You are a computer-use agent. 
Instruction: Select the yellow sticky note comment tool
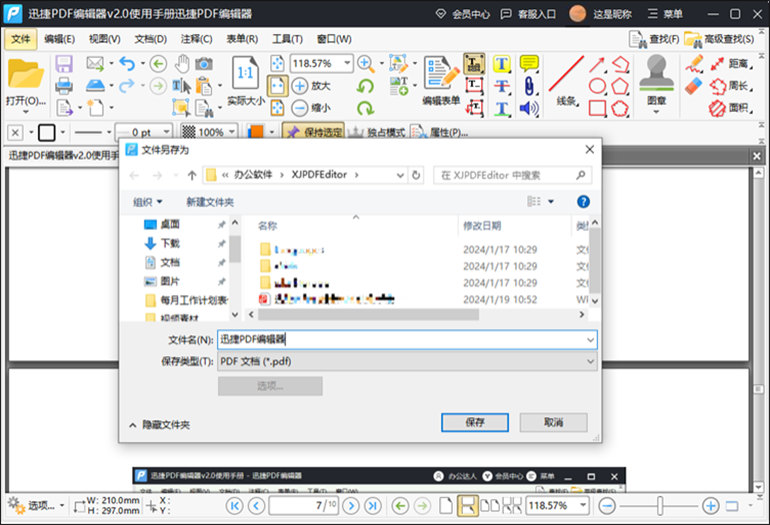(x=529, y=64)
